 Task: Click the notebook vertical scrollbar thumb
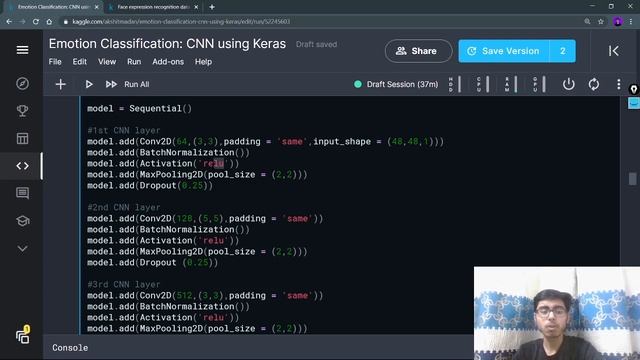pyautogui.click(x=632, y=179)
